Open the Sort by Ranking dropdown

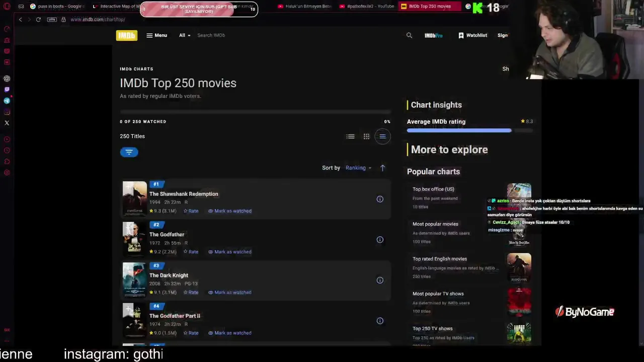pyautogui.click(x=358, y=168)
